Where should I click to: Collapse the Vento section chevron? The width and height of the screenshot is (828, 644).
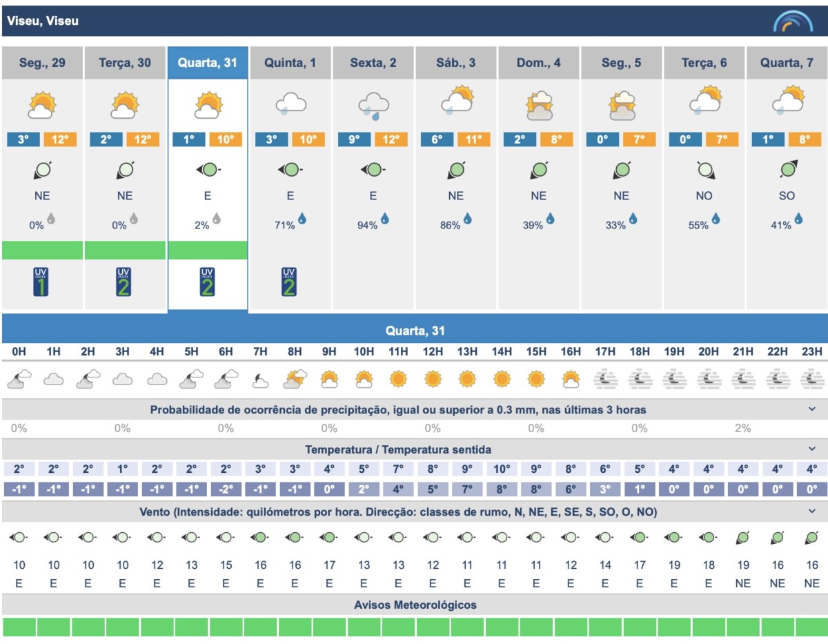click(812, 511)
